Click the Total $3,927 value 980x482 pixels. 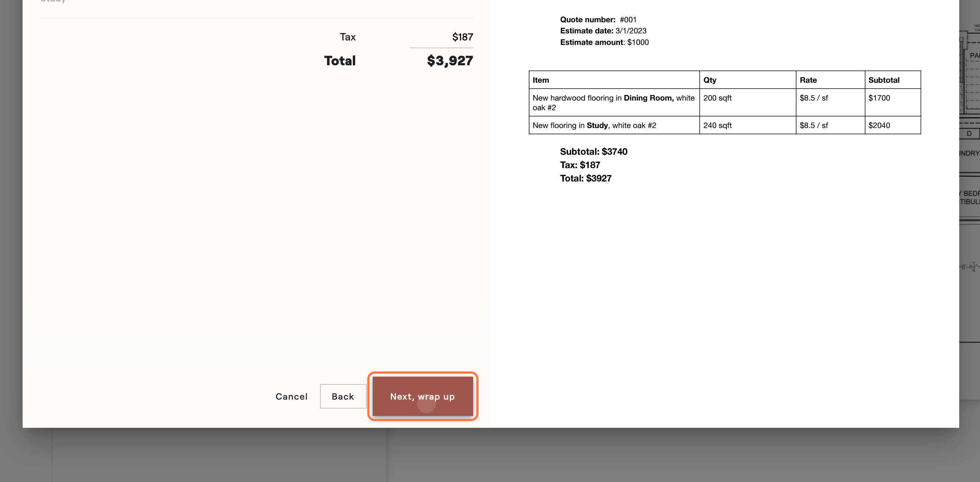tap(450, 60)
